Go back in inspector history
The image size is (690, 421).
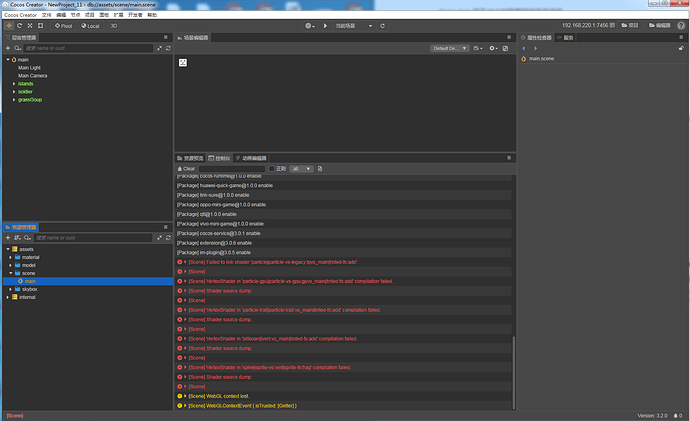click(524, 48)
